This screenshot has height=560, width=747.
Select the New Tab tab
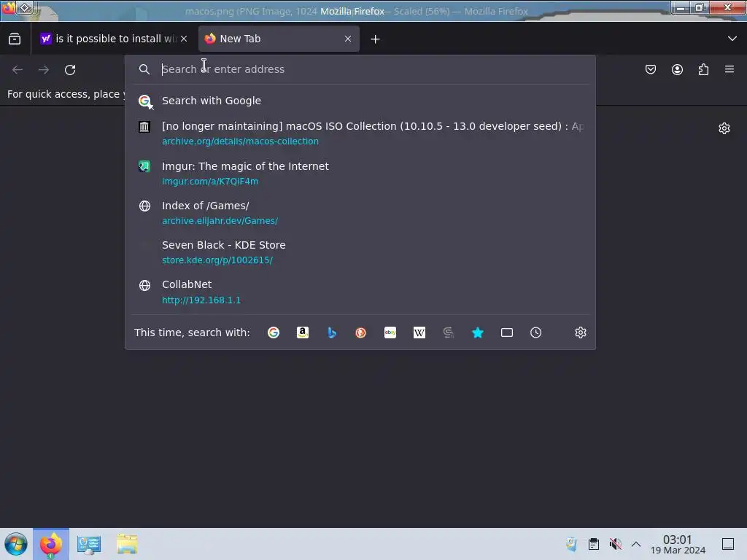(x=279, y=39)
